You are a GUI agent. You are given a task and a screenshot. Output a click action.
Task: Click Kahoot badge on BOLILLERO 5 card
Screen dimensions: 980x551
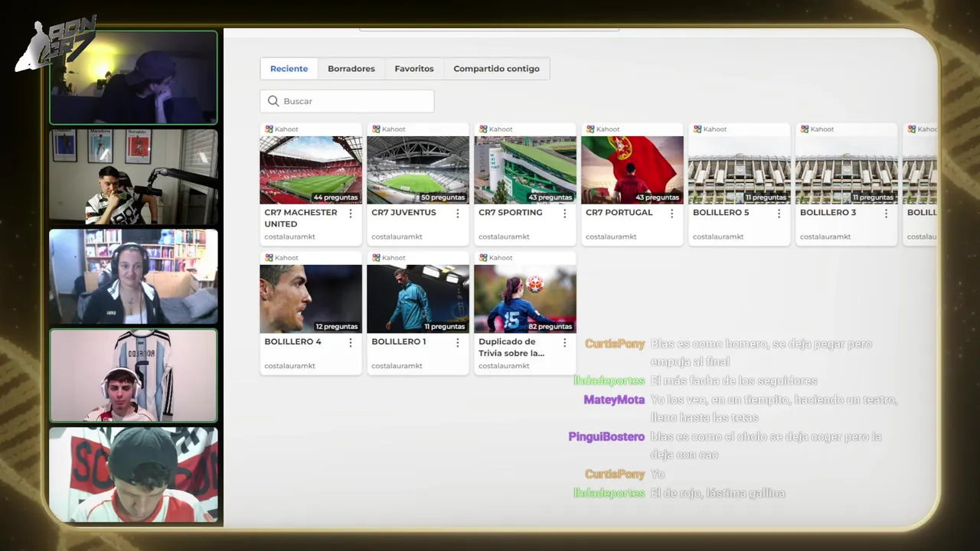pyautogui.click(x=710, y=129)
